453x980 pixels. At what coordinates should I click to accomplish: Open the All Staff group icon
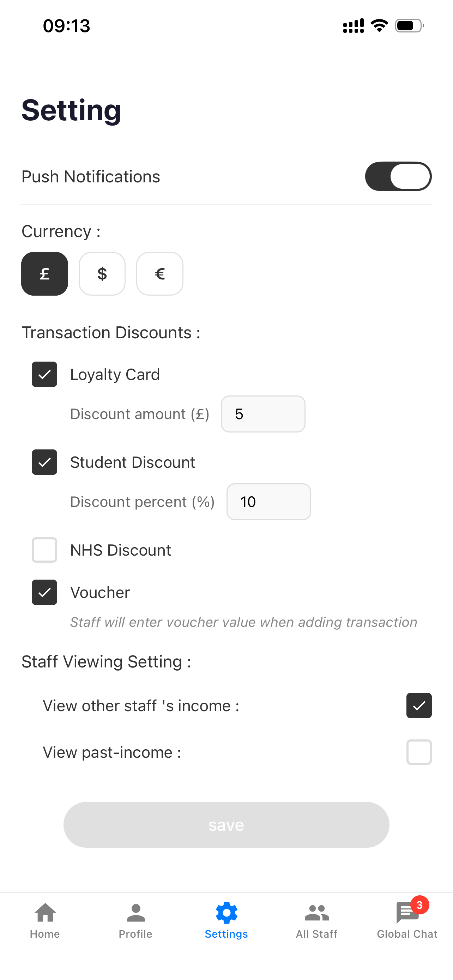[317, 913]
